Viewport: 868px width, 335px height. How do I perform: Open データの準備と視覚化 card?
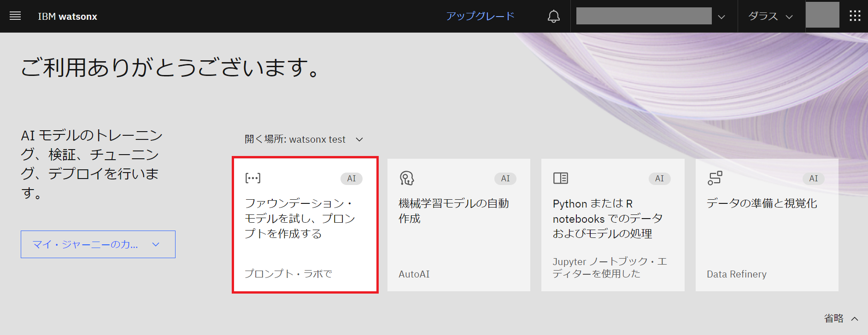(x=767, y=225)
